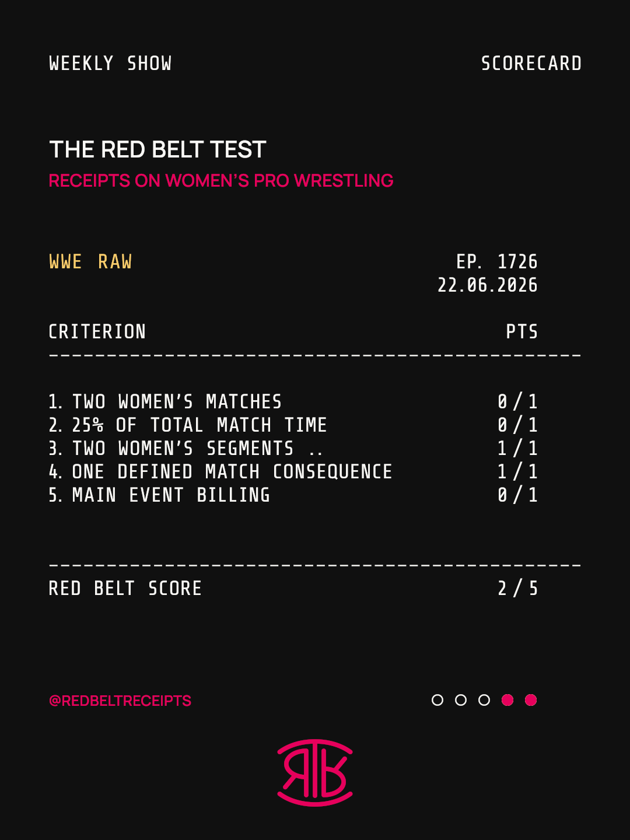Click Receipts on Women's Pro Wrestling subtitle
Viewport: 630px width, 840px height.
tap(221, 181)
